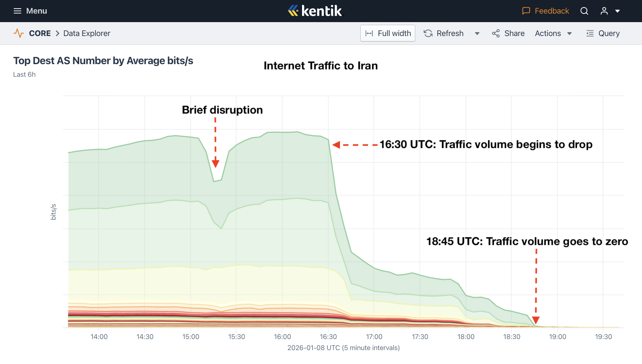
Task: Open the dropdown beside the user avatar
Action: 618,11
